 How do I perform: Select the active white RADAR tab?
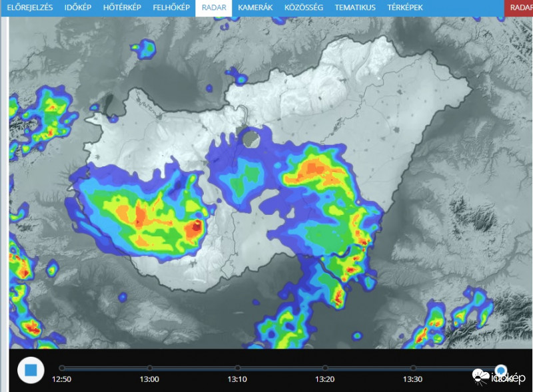click(213, 8)
